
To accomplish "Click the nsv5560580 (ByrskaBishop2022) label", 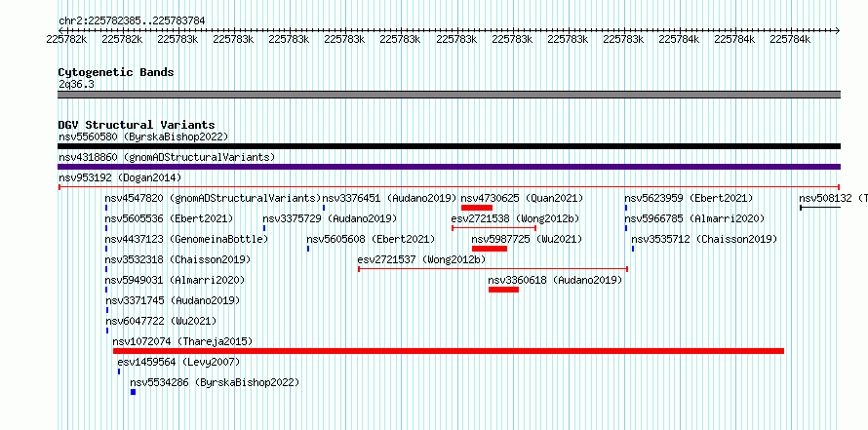I will tap(143, 137).
